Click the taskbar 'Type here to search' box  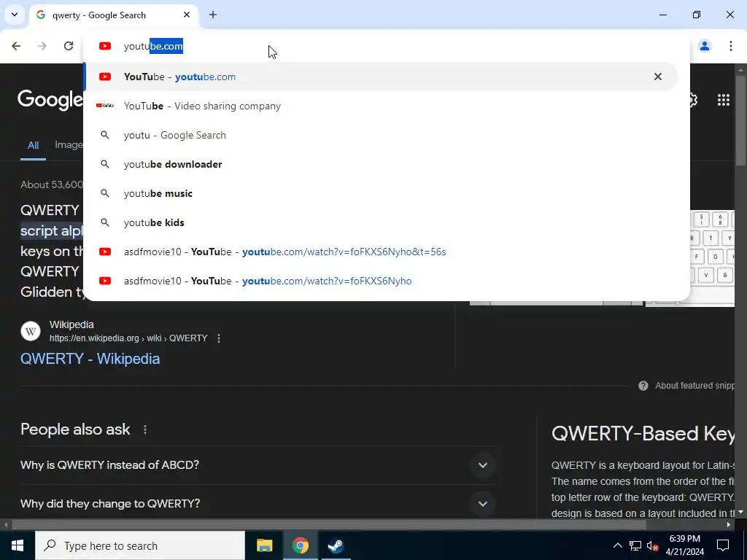click(x=140, y=545)
